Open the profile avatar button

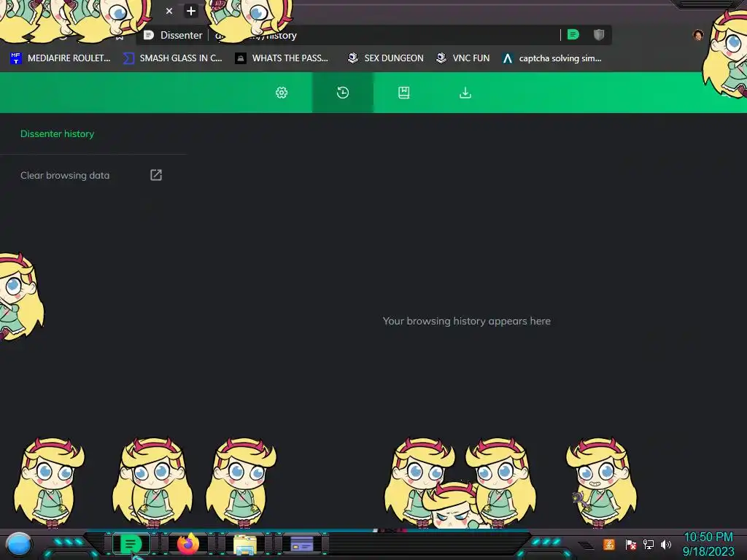click(698, 35)
